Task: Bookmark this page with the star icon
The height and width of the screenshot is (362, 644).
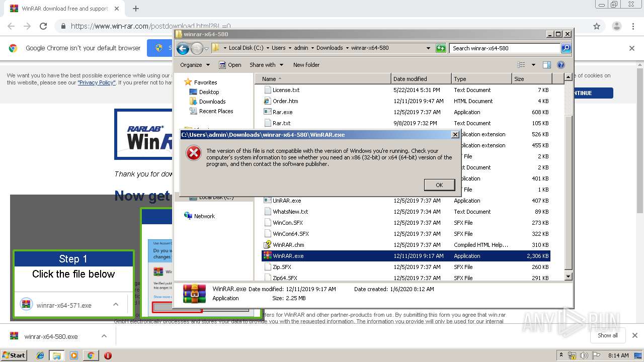Action: (x=597, y=26)
